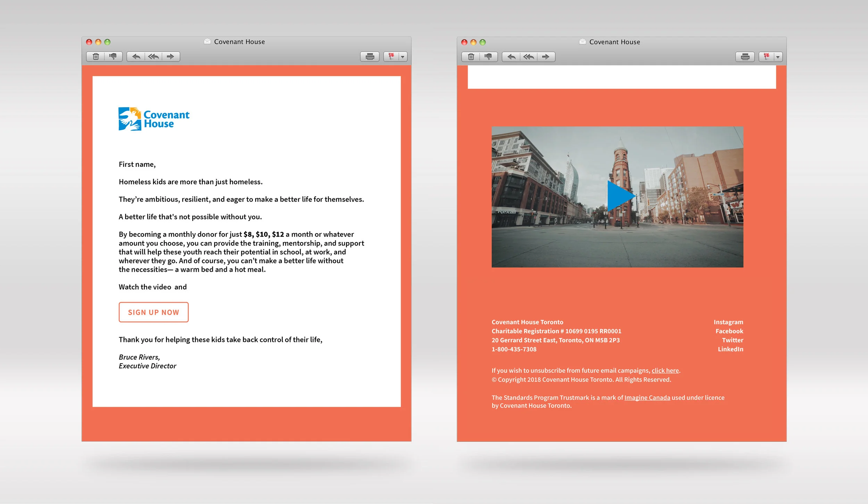Click 'Charitable Registration # 10699 0195 RR0001' text
The height and width of the screenshot is (504, 868).
pyautogui.click(x=557, y=331)
